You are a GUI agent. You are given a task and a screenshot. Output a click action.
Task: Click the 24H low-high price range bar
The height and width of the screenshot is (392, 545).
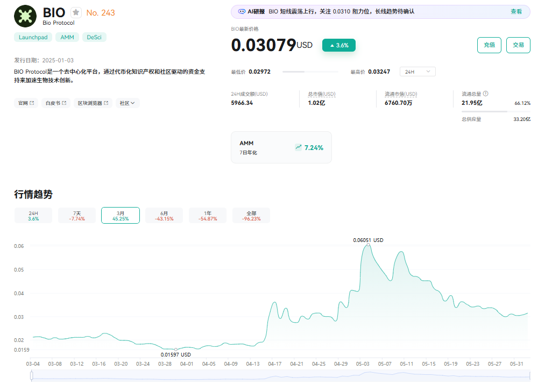(x=310, y=72)
